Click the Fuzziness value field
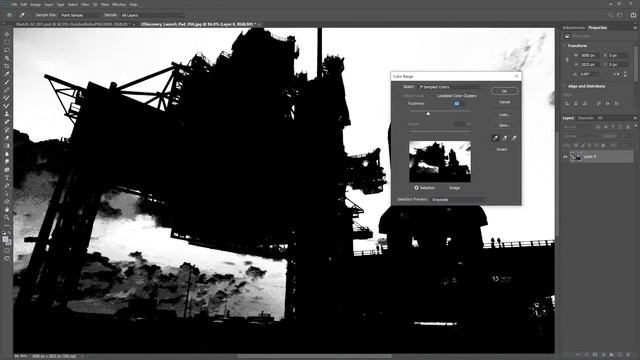Image resolution: width=640 pixels, height=360 pixels. (457, 104)
